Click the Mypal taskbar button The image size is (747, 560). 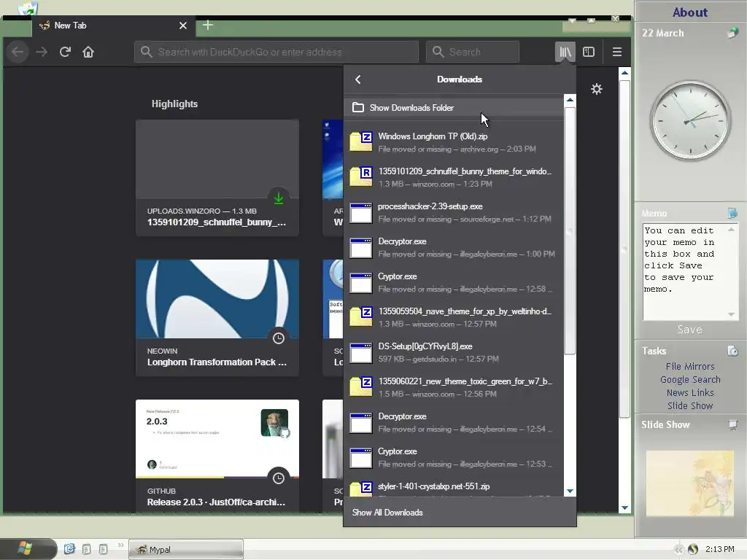coord(186,550)
